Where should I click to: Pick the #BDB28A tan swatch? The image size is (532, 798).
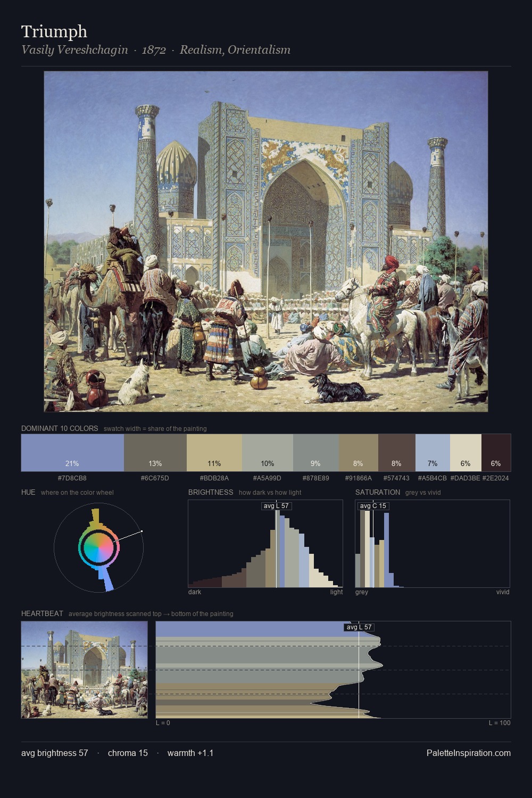point(214,453)
